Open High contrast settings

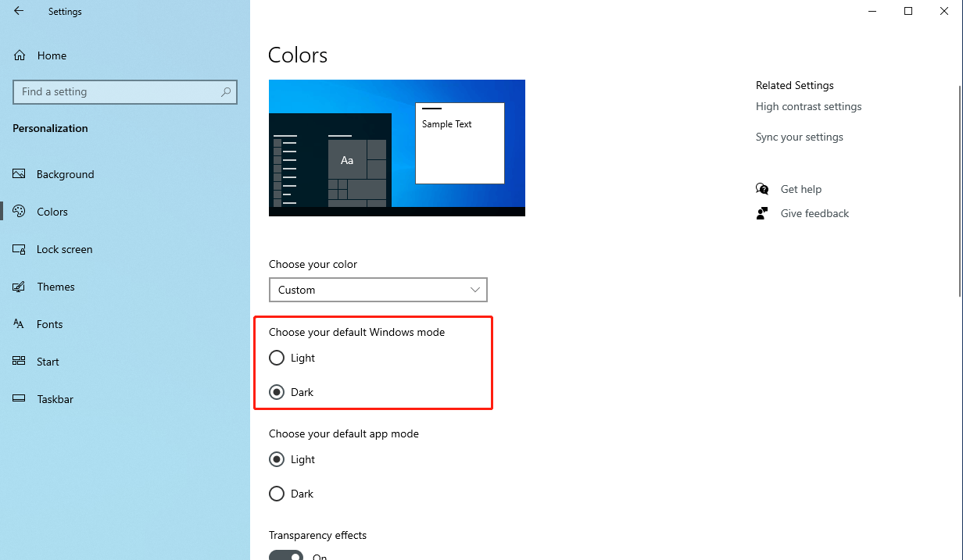pos(808,106)
